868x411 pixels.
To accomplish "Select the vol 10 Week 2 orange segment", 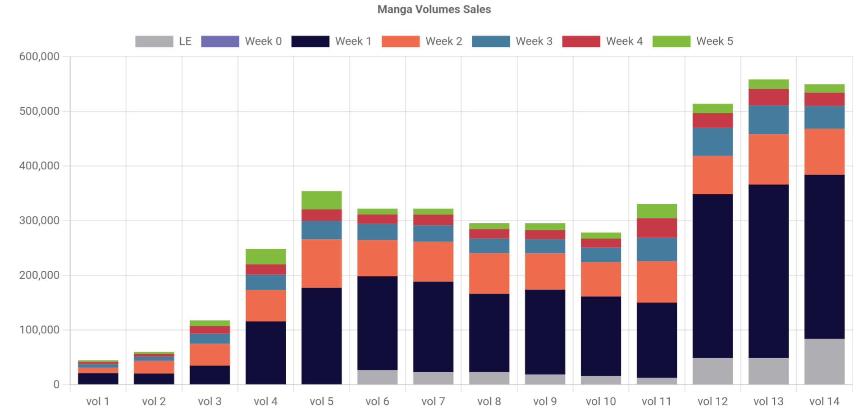I will pyautogui.click(x=601, y=279).
